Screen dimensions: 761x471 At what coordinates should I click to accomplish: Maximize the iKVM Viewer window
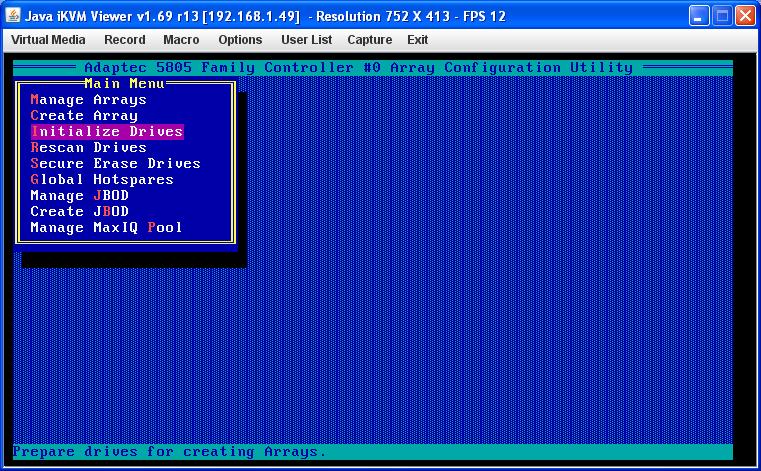tap(722, 16)
